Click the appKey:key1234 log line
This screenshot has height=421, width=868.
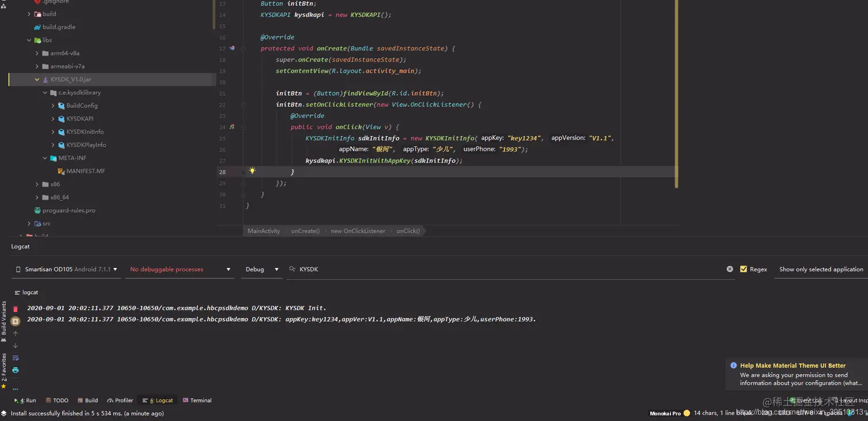click(x=281, y=319)
